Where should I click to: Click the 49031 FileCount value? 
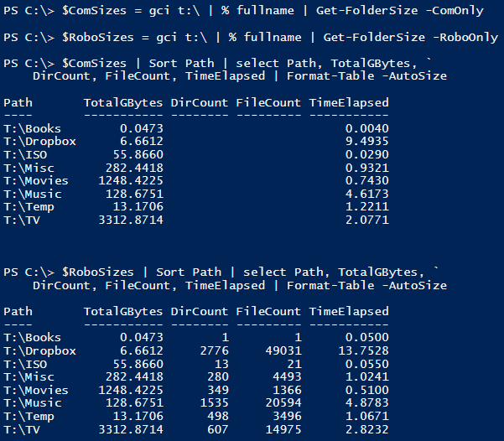(x=281, y=350)
